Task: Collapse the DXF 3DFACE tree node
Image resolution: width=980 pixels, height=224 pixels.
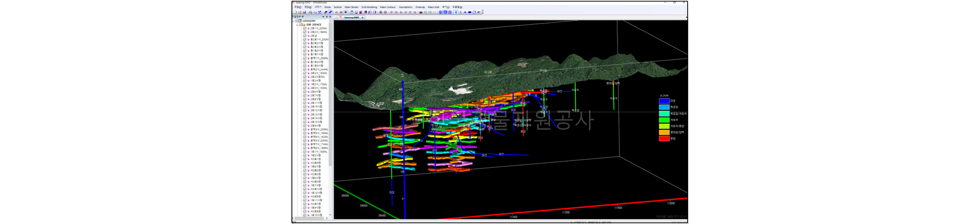Action: click(297, 24)
